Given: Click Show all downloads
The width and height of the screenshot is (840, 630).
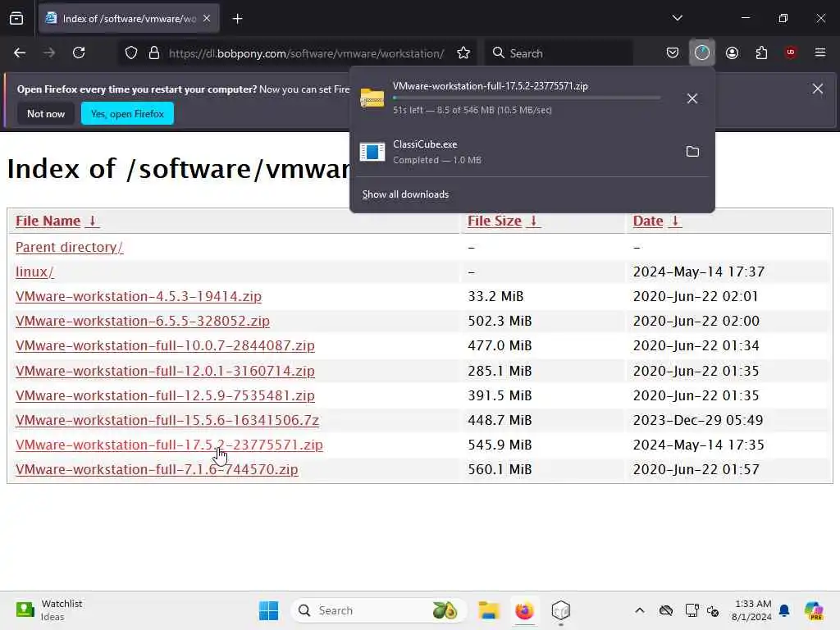Looking at the screenshot, I should pos(405,194).
